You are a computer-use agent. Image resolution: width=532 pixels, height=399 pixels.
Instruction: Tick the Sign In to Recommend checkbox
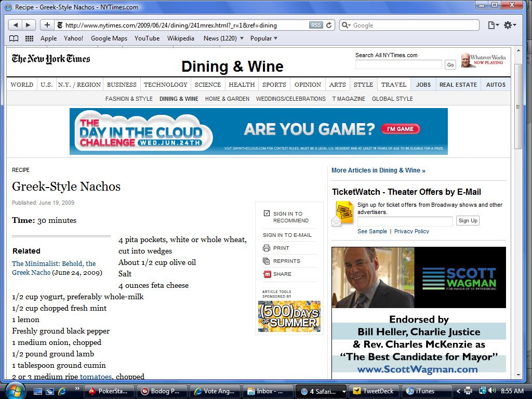click(x=267, y=214)
